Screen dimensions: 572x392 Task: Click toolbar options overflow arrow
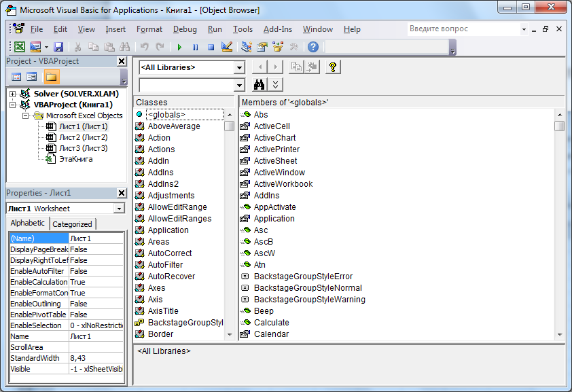[x=452, y=48]
